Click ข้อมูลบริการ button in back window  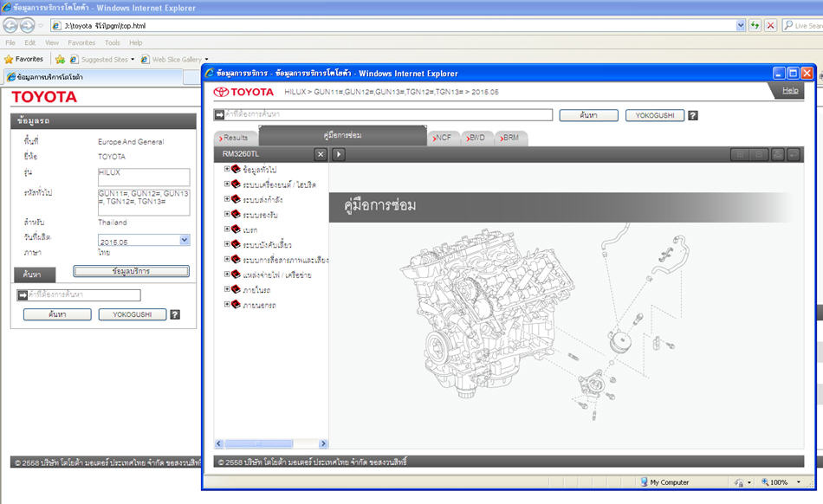pos(131,271)
